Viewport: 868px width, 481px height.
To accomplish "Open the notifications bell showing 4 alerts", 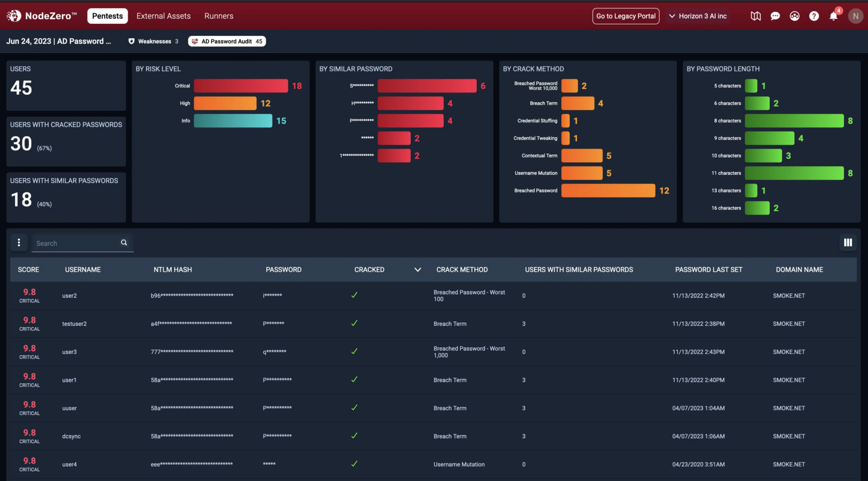I will click(x=833, y=16).
